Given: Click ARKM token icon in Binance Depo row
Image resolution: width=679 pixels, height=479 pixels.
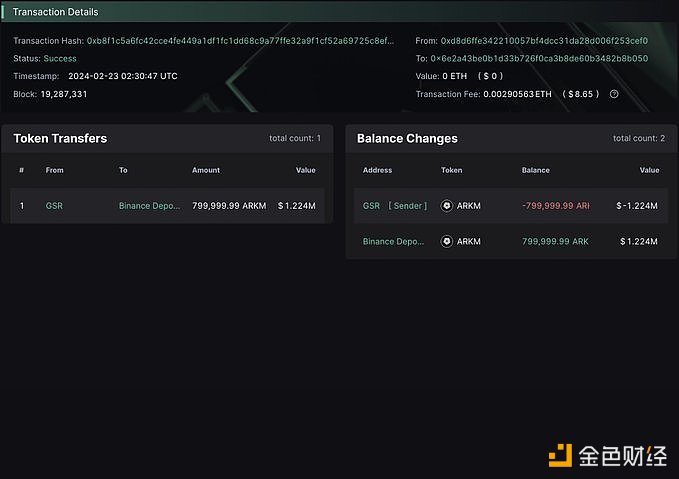Looking at the screenshot, I should tap(446, 241).
